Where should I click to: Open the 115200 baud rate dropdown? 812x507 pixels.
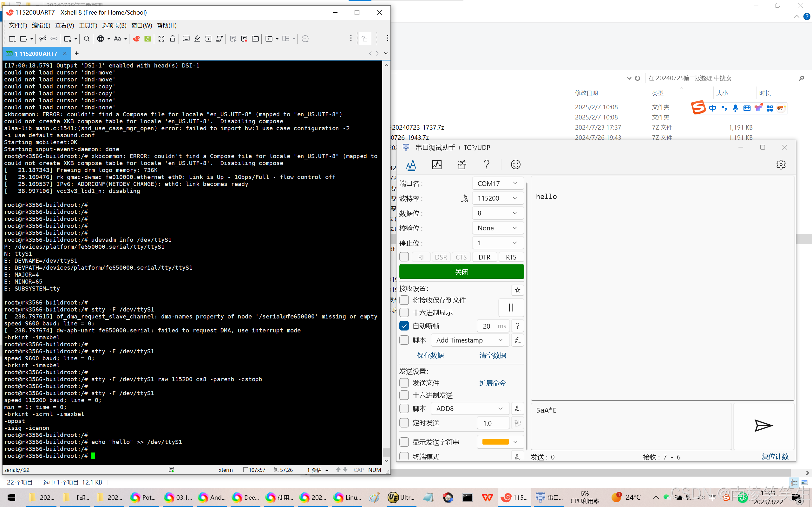point(498,198)
